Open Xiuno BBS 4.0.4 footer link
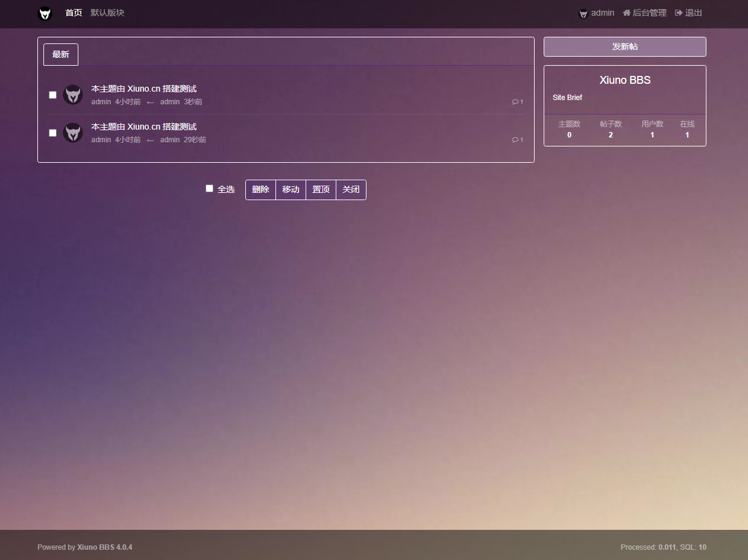 [105, 547]
